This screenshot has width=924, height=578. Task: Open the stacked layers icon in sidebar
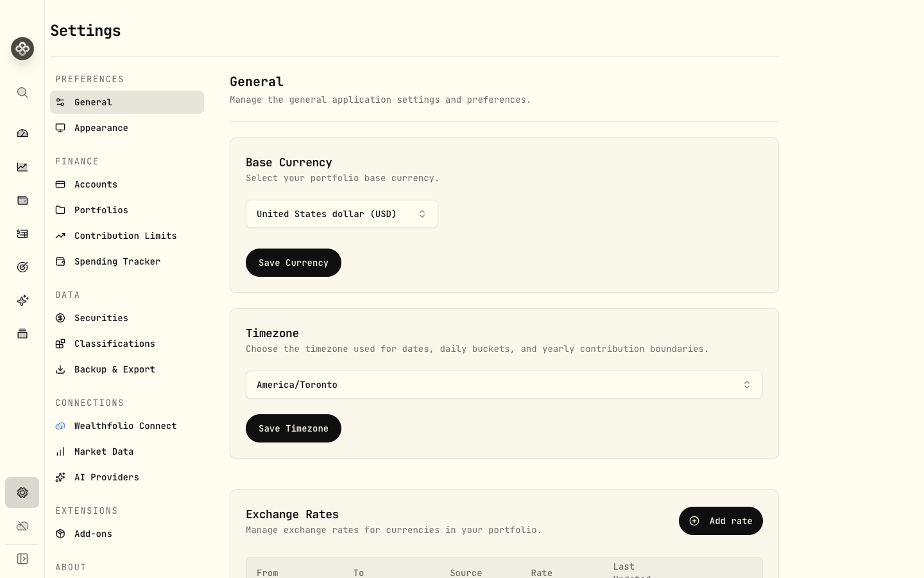point(22,334)
